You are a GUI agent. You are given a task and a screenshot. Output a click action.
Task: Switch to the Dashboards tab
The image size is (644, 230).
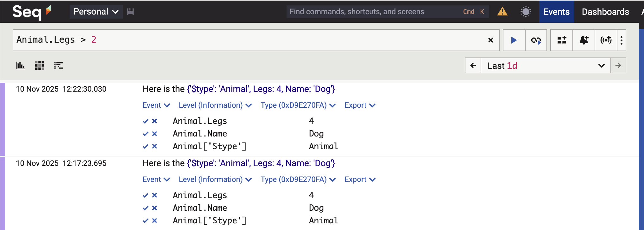pyautogui.click(x=605, y=12)
